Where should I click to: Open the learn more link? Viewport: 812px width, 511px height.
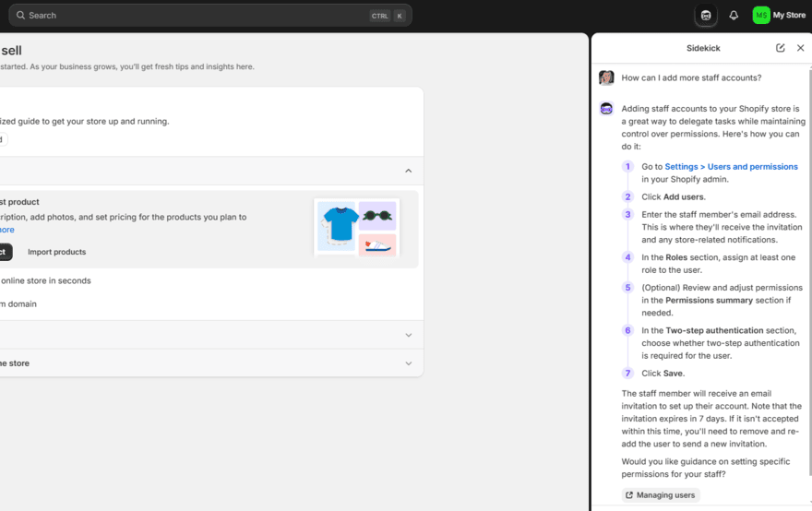[x=7, y=230]
